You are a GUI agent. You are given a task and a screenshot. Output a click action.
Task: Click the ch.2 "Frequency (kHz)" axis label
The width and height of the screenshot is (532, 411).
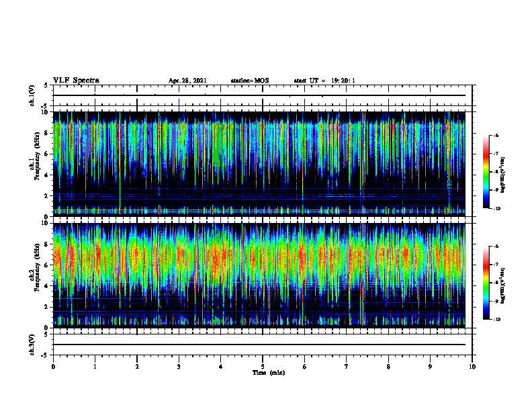click(x=38, y=267)
